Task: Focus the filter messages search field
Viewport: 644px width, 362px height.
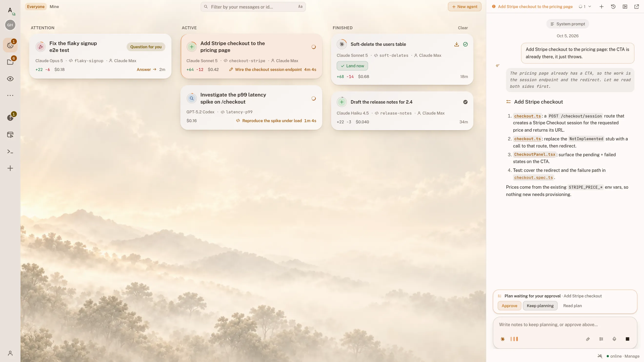Action: pos(253,7)
